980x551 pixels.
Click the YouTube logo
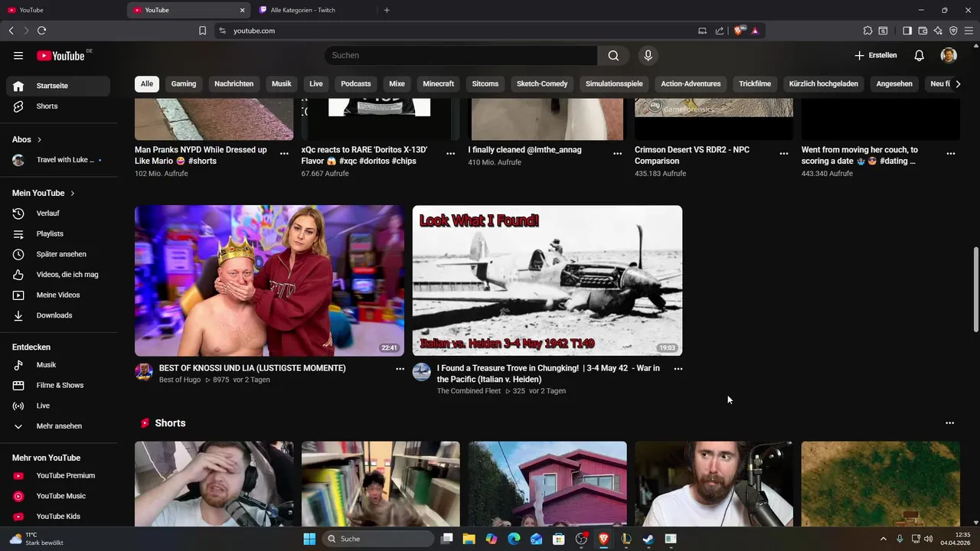coord(61,55)
